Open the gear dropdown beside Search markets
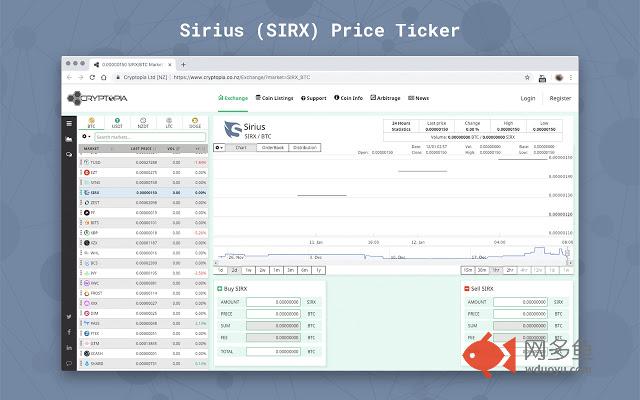This screenshot has height=400, width=640. pyautogui.click(x=86, y=137)
